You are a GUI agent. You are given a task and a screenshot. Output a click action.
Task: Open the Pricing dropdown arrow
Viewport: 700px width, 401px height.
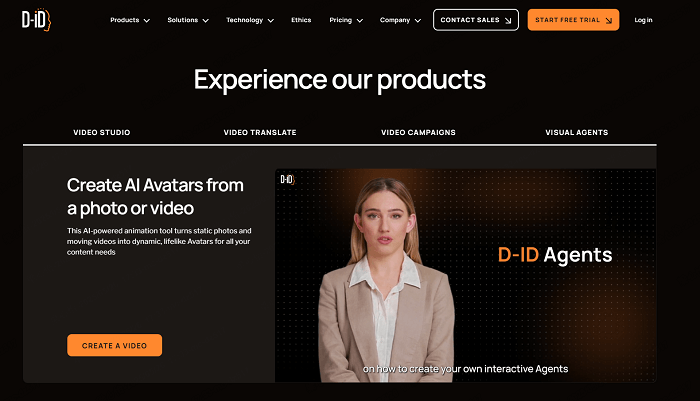(360, 21)
